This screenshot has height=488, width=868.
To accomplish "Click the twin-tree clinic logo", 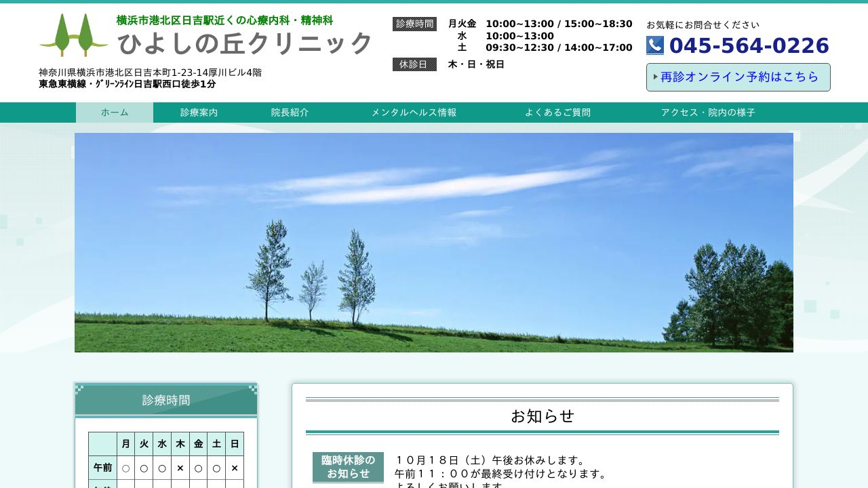I will [x=73, y=35].
